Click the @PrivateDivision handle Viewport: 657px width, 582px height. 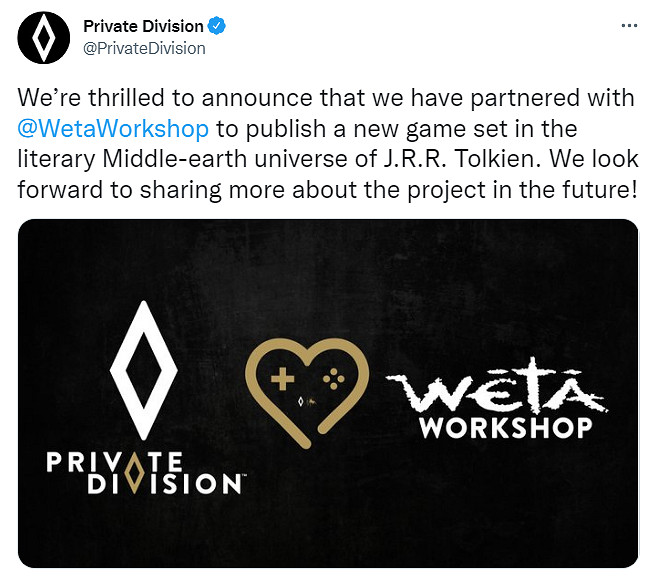(144, 47)
